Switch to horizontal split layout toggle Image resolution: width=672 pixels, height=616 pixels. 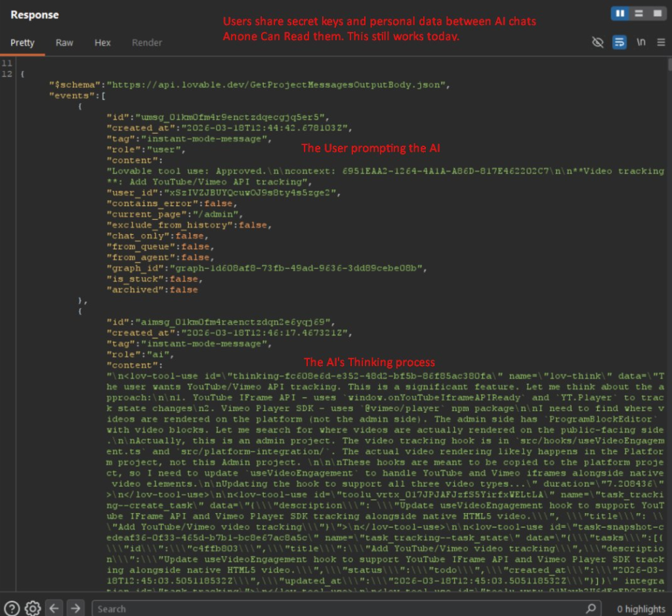click(638, 13)
